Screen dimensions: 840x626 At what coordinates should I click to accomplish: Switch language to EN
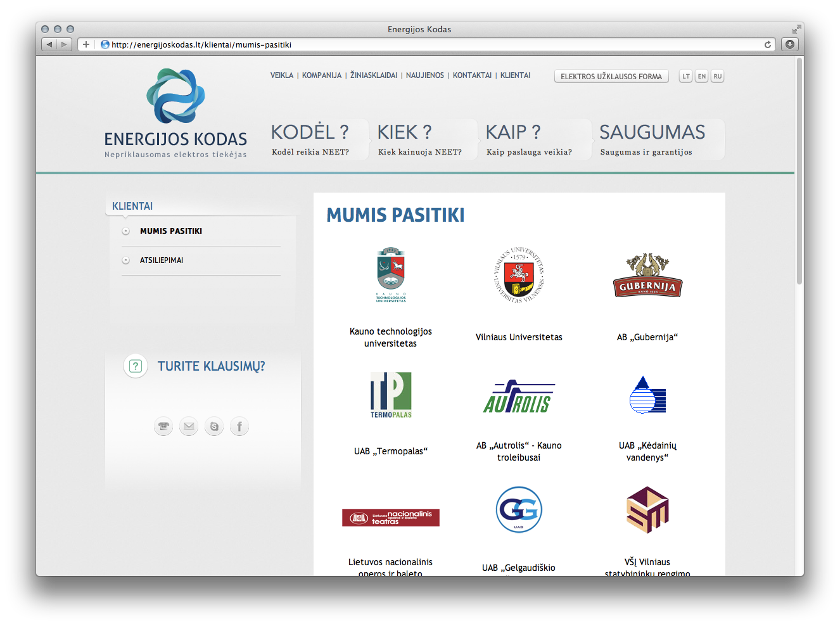point(701,76)
